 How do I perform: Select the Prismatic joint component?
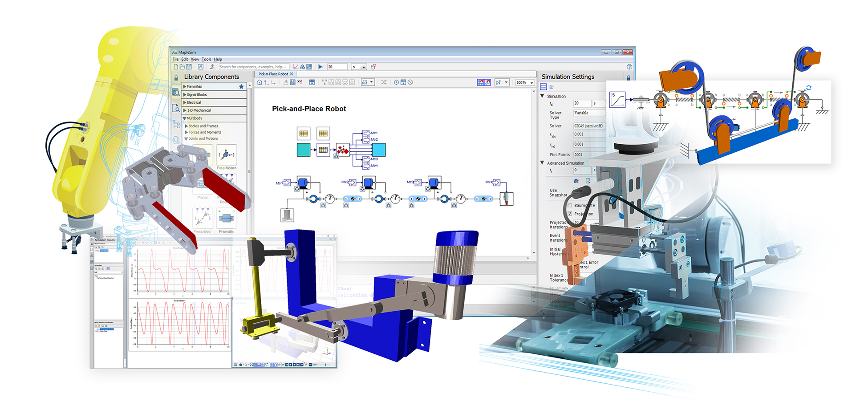[x=226, y=219]
